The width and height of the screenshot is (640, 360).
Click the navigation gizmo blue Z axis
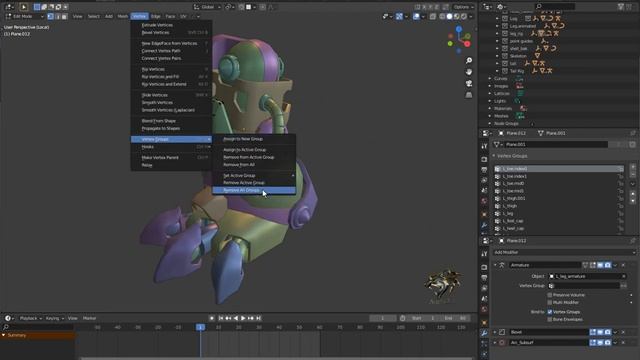[459, 29]
